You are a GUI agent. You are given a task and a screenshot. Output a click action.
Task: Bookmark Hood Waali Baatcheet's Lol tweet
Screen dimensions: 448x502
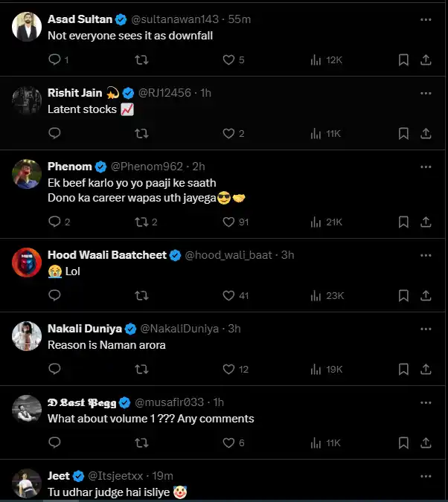(403, 295)
